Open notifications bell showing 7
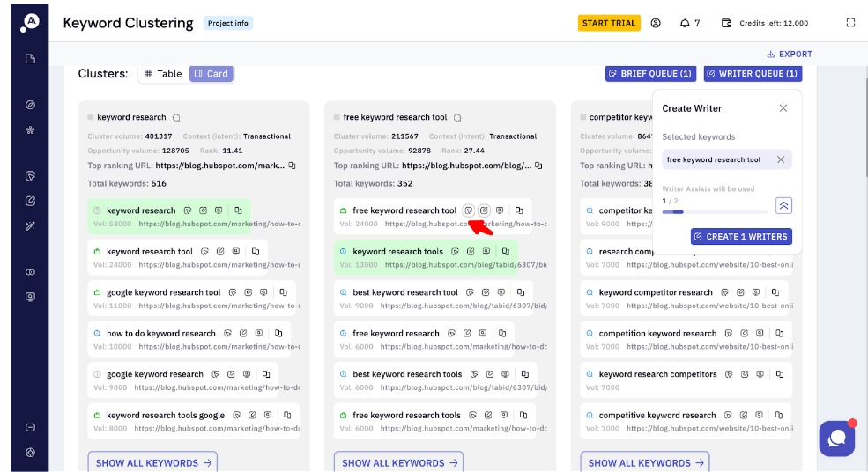Image resolution: width=868 pixels, height=472 pixels. pyautogui.click(x=690, y=23)
